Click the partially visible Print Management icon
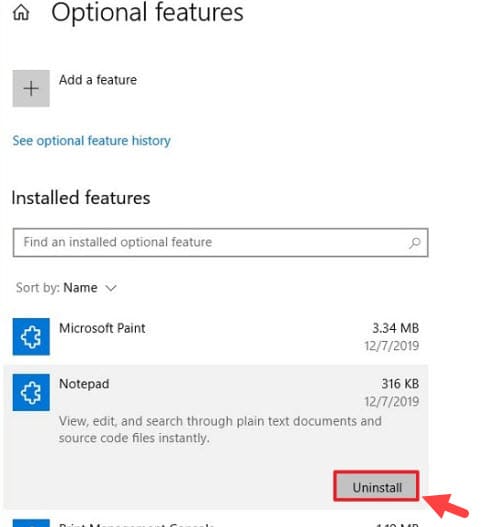 click(31, 524)
